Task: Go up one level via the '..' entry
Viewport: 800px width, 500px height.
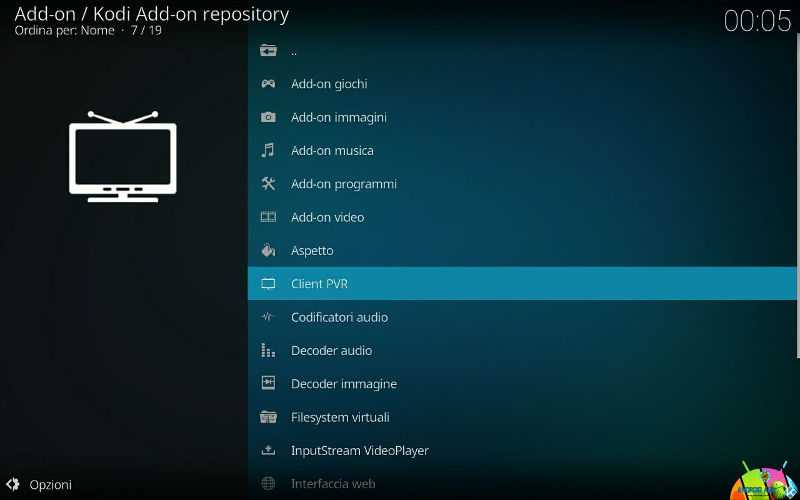Action: (x=522, y=51)
